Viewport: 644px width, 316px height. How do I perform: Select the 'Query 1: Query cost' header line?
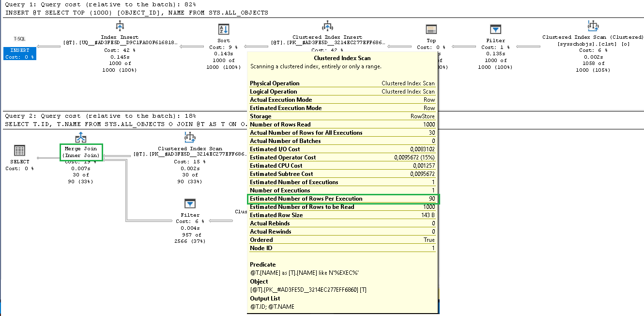[x=100, y=4]
